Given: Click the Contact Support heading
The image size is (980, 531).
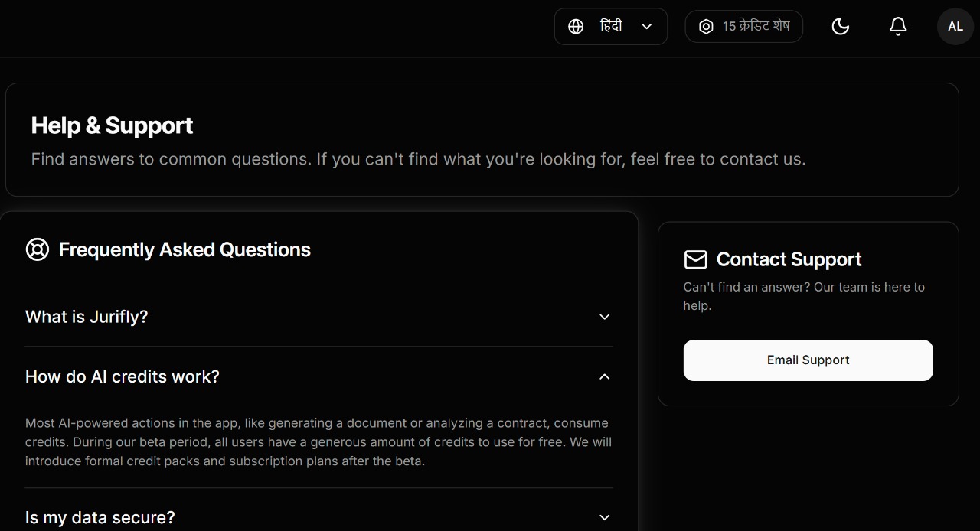Looking at the screenshot, I should [789, 259].
